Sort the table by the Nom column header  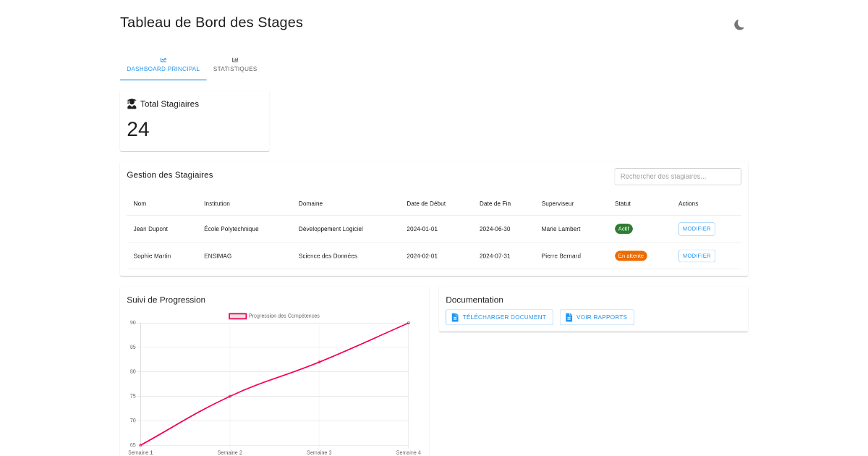[140, 203]
